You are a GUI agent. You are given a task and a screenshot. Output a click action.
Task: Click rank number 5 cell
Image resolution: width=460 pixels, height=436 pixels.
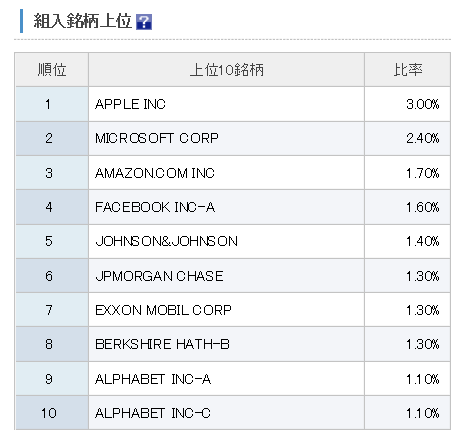tap(52, 241)
